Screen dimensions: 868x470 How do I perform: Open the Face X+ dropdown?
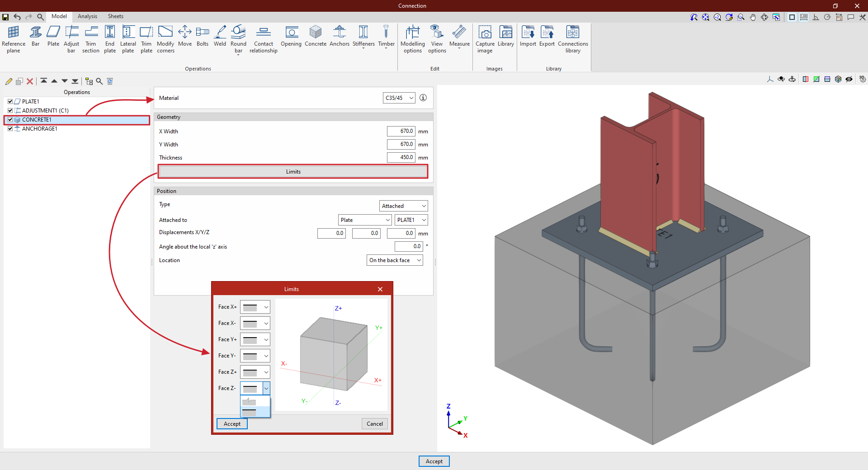click(255, 307)
